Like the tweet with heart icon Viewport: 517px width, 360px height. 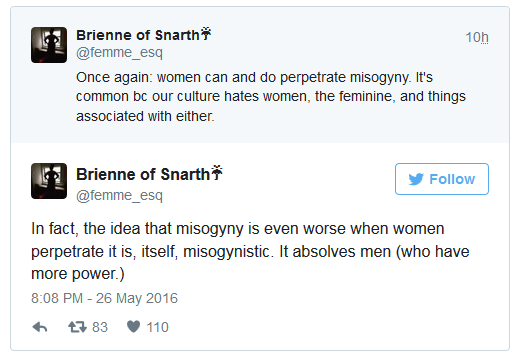click(133, 326)
